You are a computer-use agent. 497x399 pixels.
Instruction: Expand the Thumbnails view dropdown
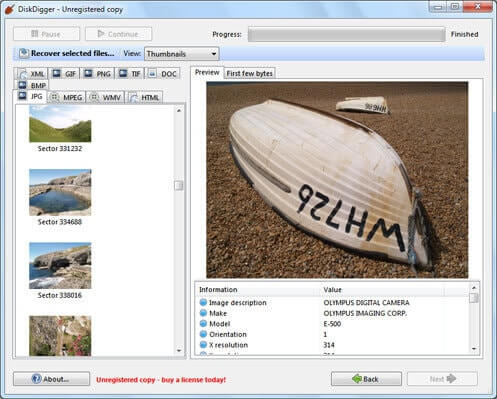click(x=182, y=54)
